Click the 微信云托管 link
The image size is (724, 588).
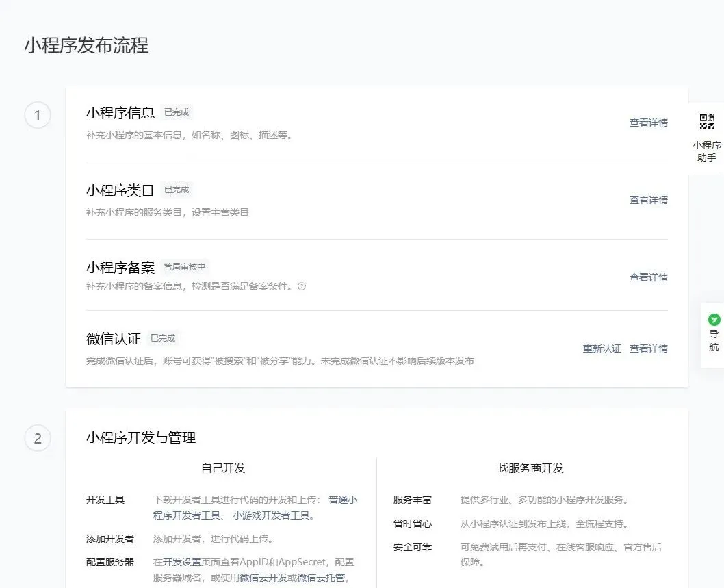click(320, 578)
